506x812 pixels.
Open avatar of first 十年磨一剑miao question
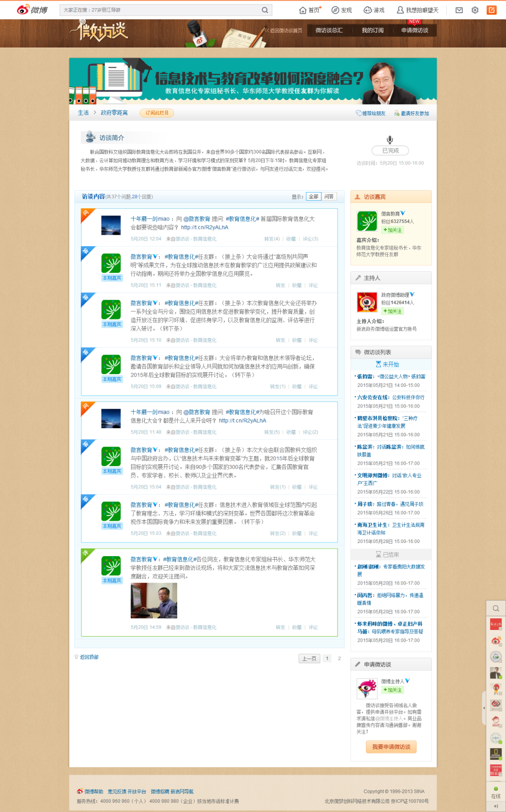[111, 225]
